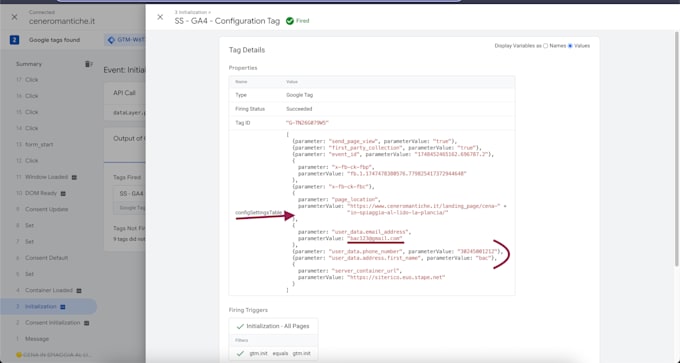Click the Tag ID value G-TN26G879W5
The height and width of the screenshot is (363, 680).
click(307, 123)
